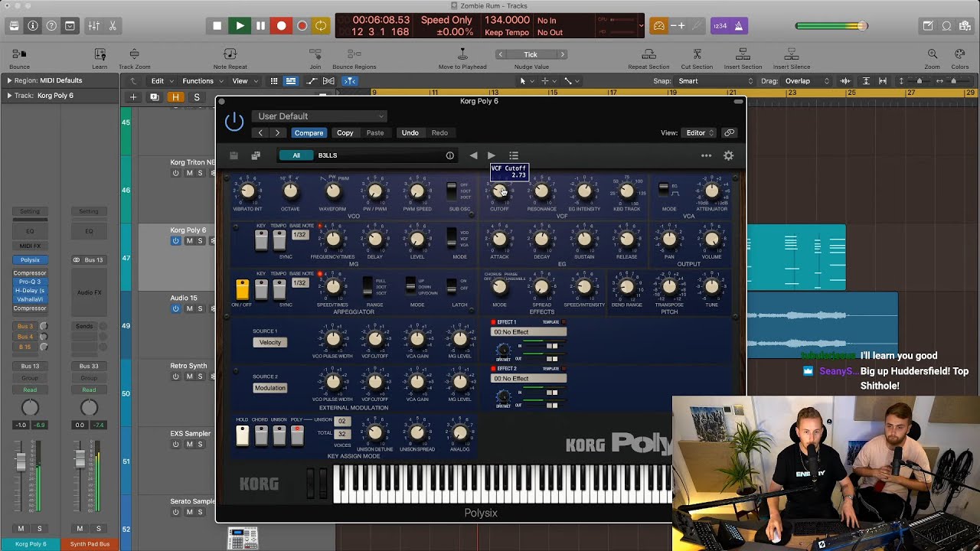Select the All preset category tab

coord(296,155)
